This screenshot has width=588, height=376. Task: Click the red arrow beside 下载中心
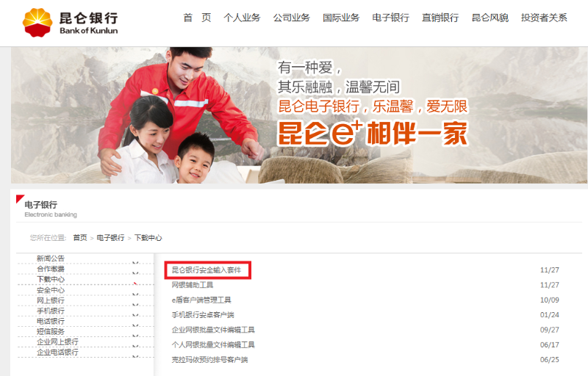pyautogui.click(x=135, y=283)
